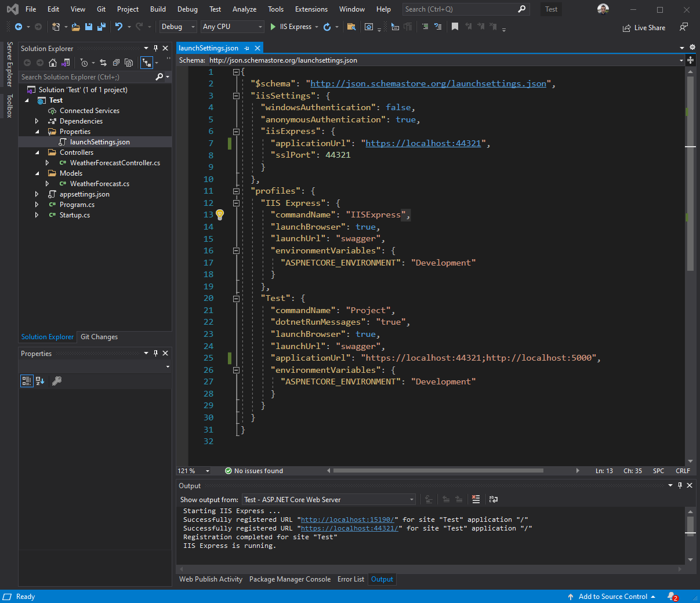Click the Pending Changes Filter clock icon
This screenshot has height=603, width=700.
[84, 63]
